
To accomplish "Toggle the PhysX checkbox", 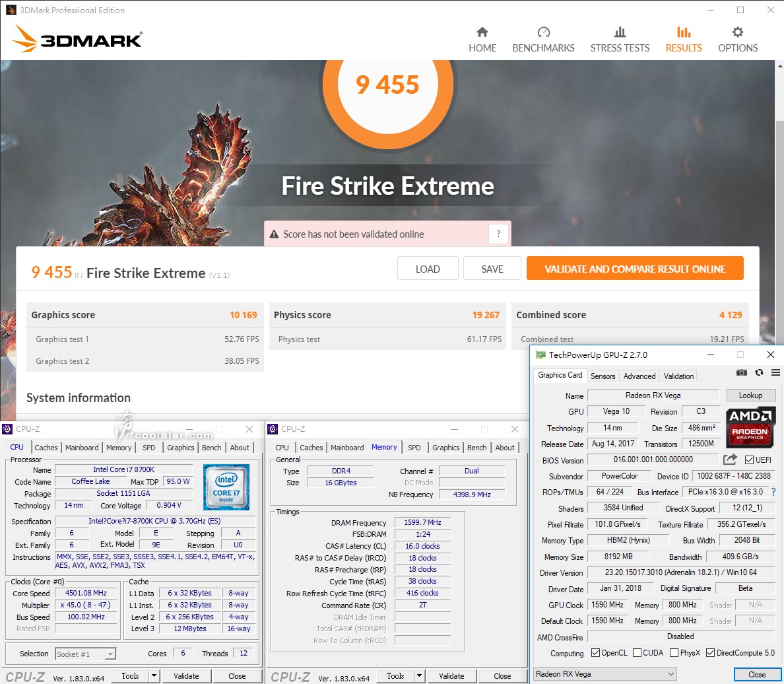I will point(674,652).
